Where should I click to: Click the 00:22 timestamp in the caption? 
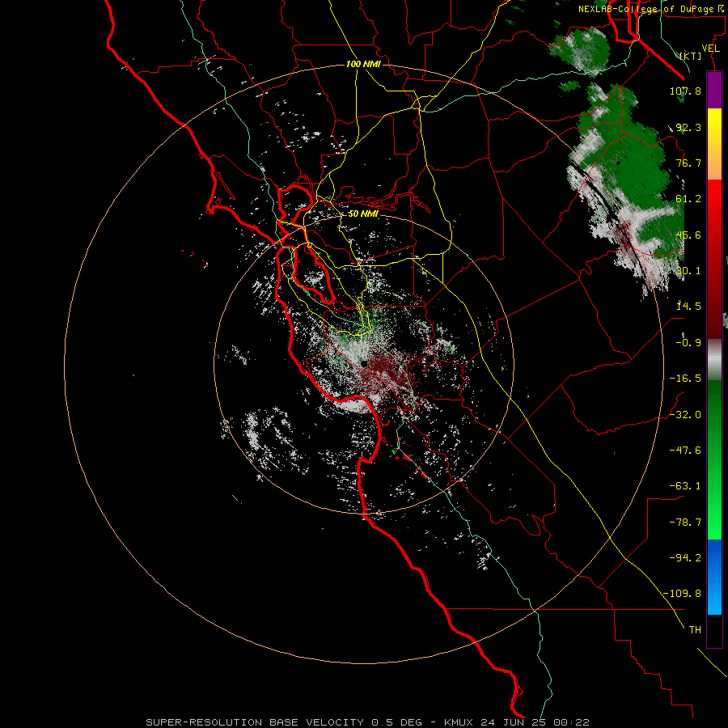574,722
